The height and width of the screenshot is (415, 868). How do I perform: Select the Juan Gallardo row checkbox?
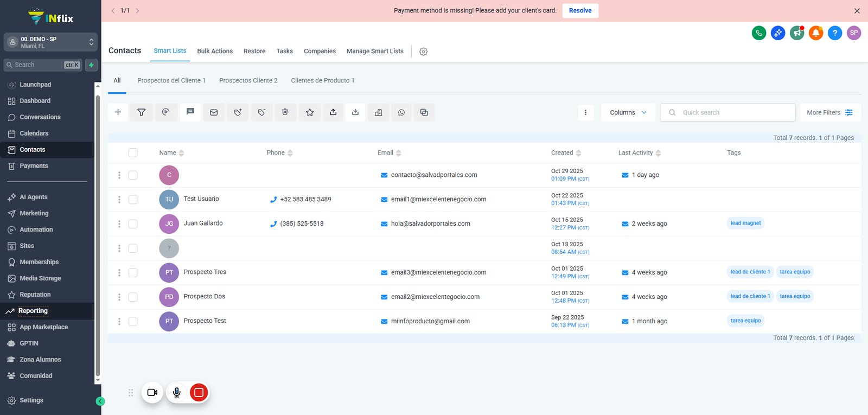tap(133, 224)
